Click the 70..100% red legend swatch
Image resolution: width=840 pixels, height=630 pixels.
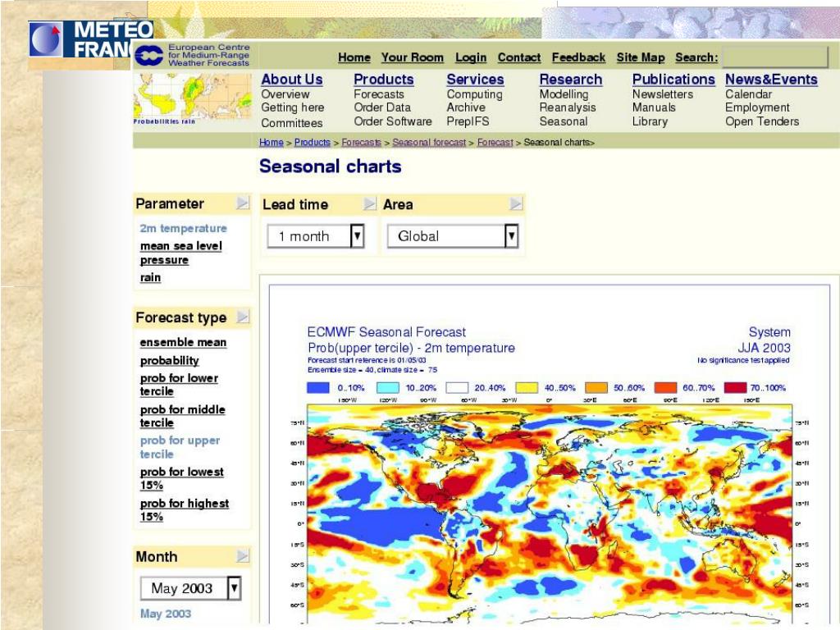pyautogui.click(x=735, y=387)
